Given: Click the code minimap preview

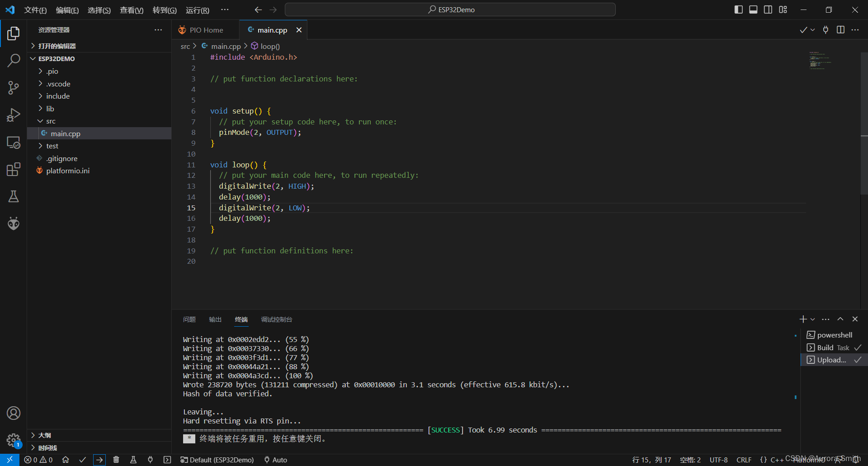Looking at the screenshot, I should pos(820,60).
